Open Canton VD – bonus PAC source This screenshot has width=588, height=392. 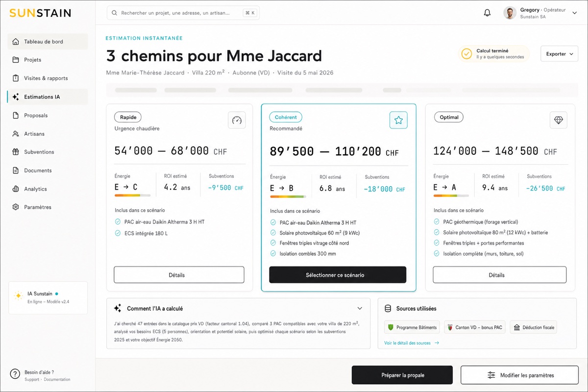pos(475,327)
